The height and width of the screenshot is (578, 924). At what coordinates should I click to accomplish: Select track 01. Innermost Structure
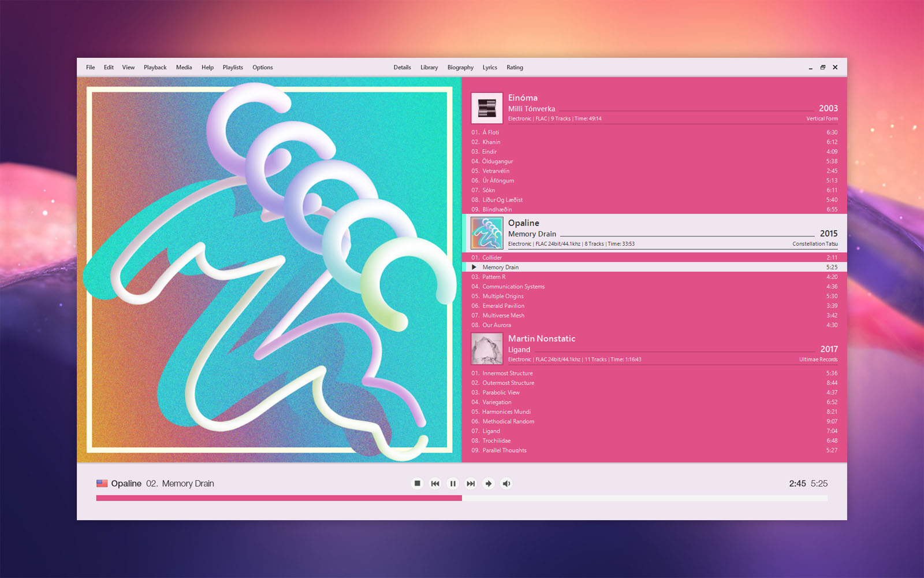coord(654,373)
